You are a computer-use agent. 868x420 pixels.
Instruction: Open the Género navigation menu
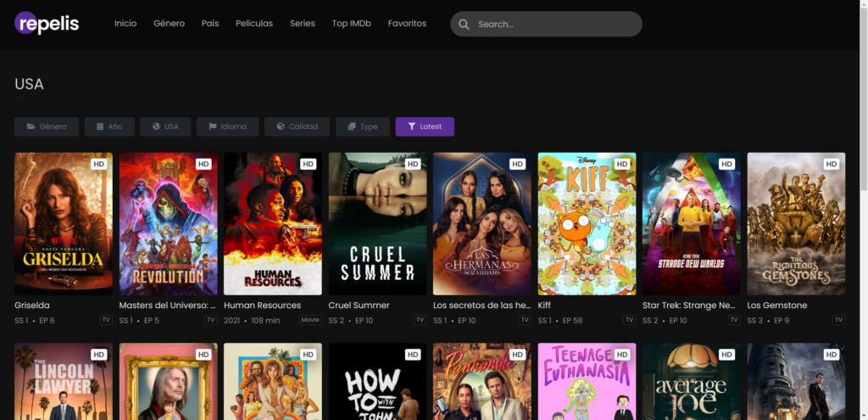click(170, 23)
